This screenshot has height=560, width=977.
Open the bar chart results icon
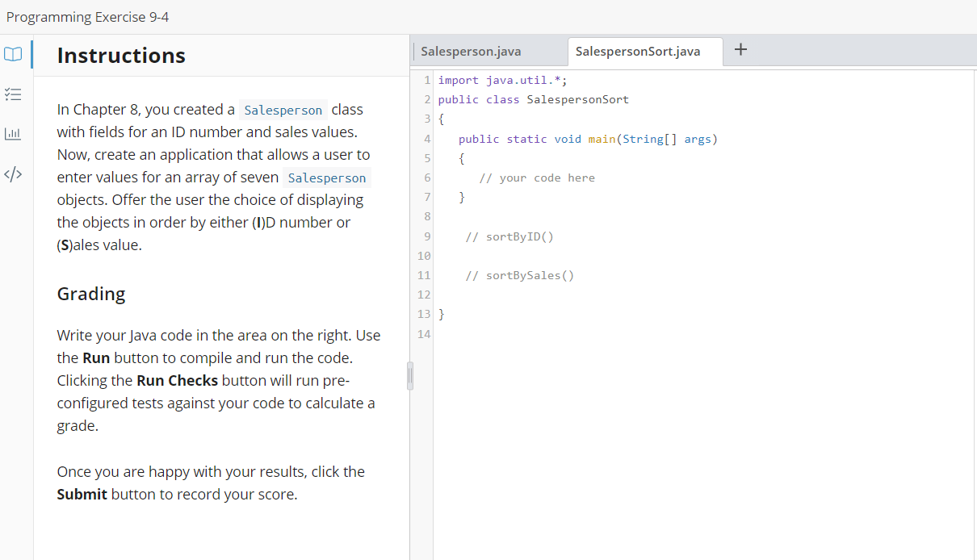[13, 133]
